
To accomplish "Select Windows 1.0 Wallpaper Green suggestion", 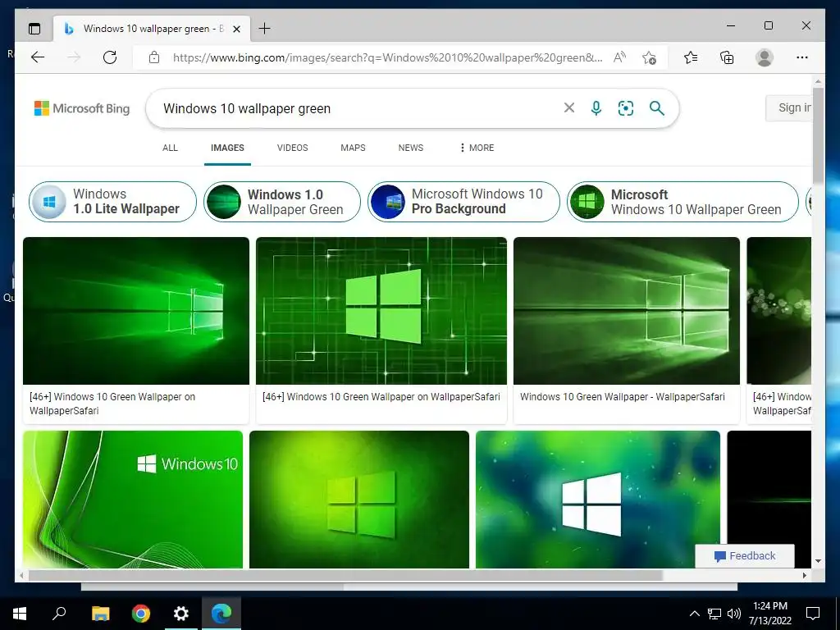I will pyautogui.click(x=282, y=202).
